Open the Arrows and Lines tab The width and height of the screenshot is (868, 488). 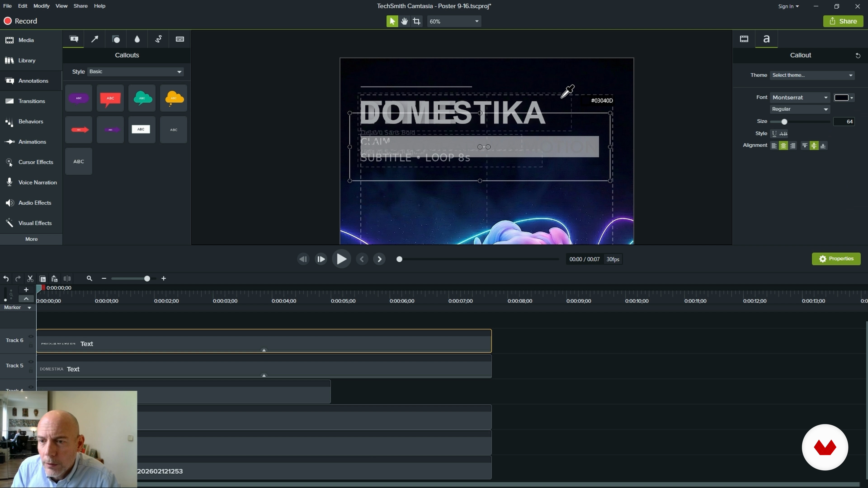click(95, 39)
